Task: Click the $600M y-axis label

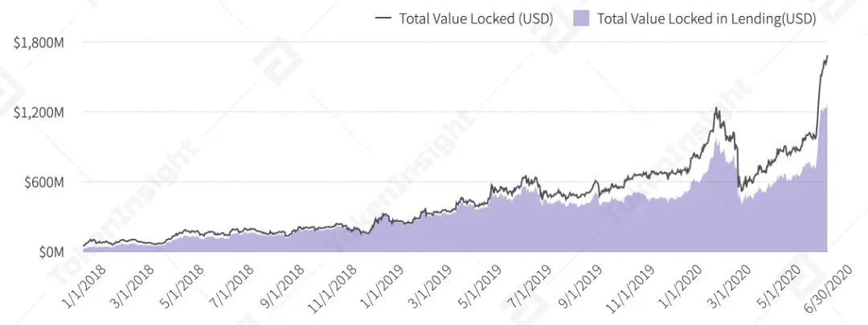Action: pyautogui.click(x=43, y=182)
